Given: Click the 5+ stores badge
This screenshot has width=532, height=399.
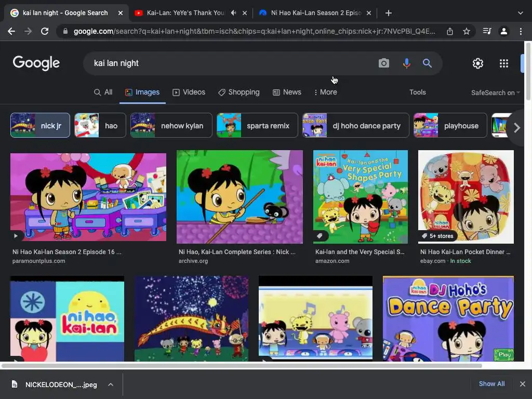Looking at the screenshot, I should 438,236.
